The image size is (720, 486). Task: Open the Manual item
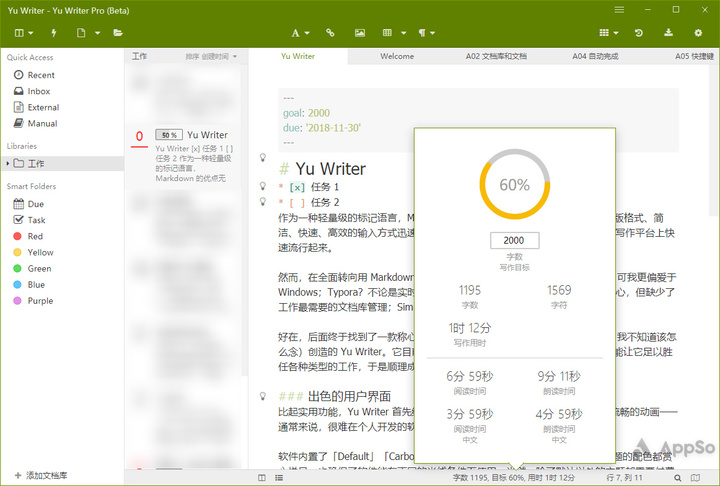click(36, 123)
